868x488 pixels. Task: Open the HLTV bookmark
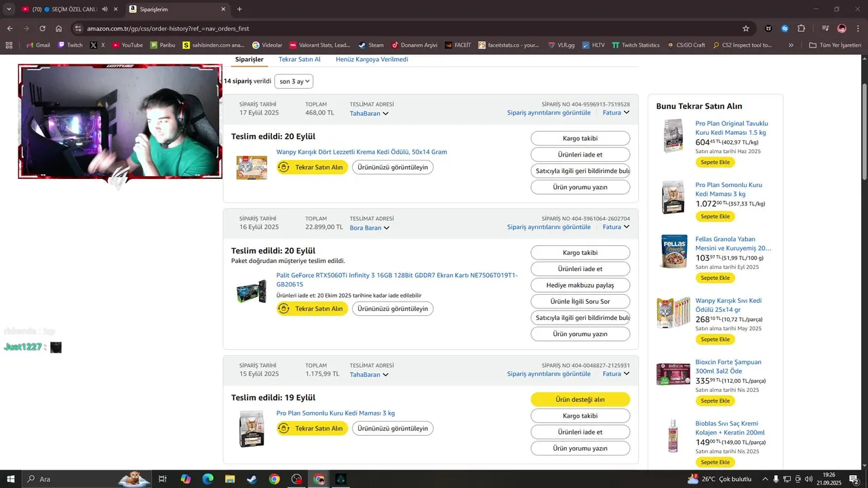pyautogui.click(x=593, y=45)
